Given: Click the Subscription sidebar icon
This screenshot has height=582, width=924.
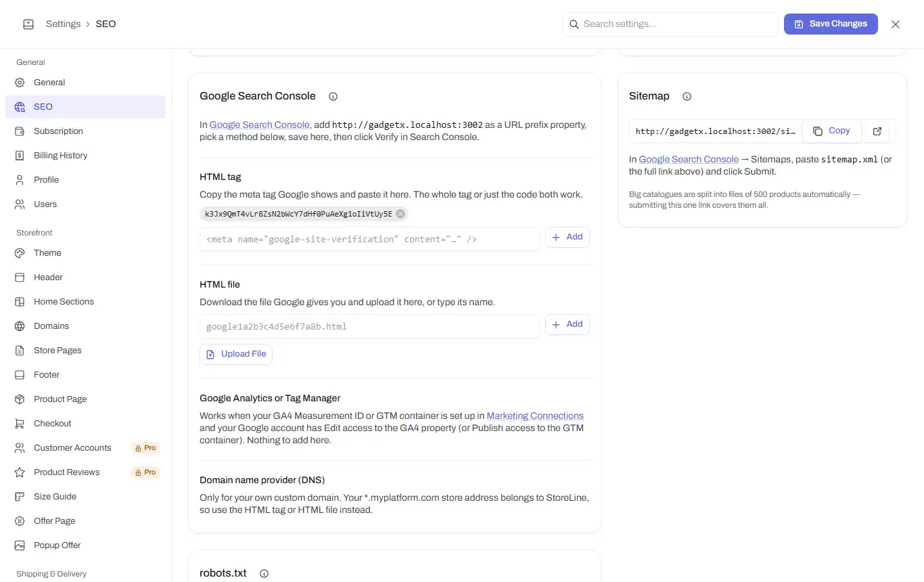Looking at the screenshot, I should coord(20,131).
